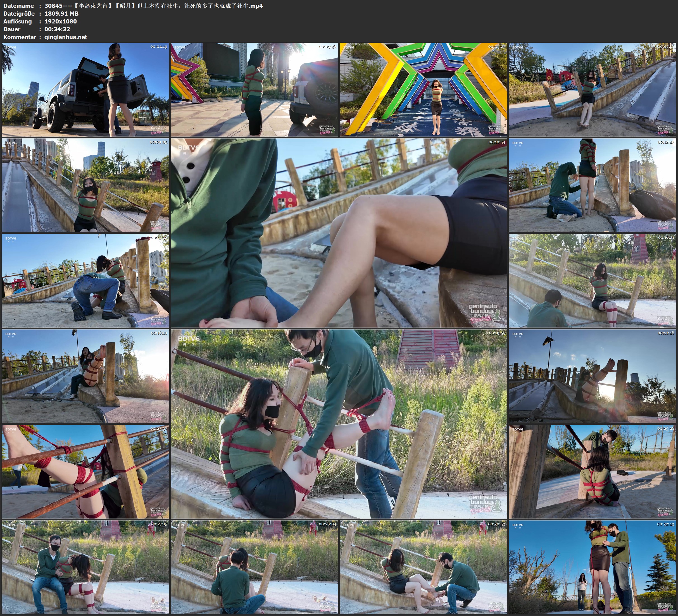Viewport: 678px width, 616px height.
Task: Click the thumbnail timestamped 00:01:49
Action: (x=85, y=89)
